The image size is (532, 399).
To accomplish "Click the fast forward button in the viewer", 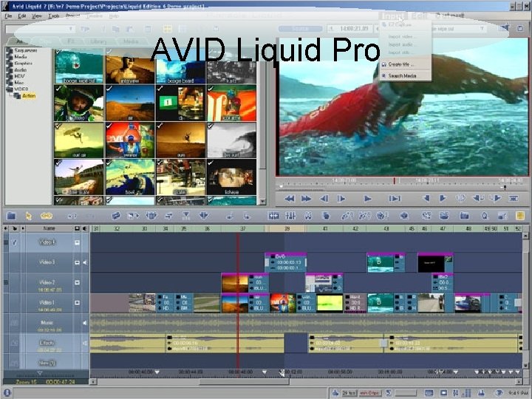I will click(x=306, y=199).
